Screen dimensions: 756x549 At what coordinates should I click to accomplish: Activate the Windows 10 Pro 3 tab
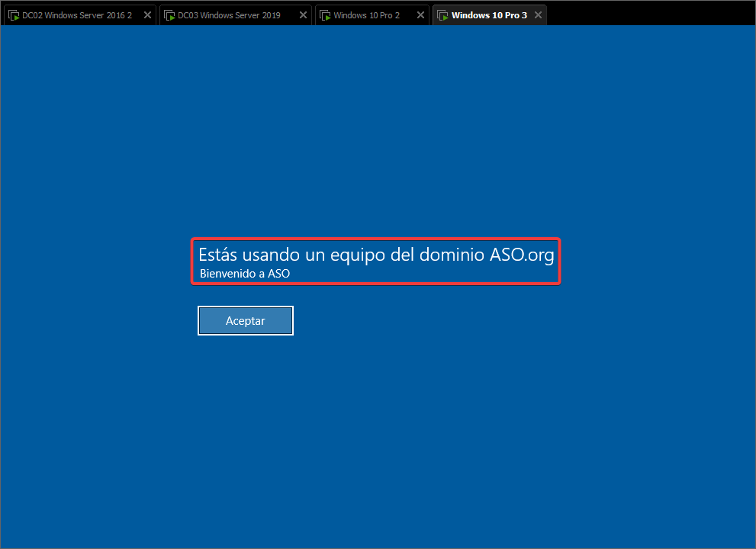pos(489,15)
